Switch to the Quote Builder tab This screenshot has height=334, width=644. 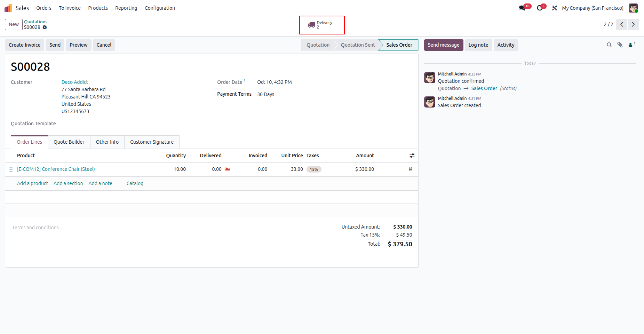pyautogui.click(x=69, y=142)
